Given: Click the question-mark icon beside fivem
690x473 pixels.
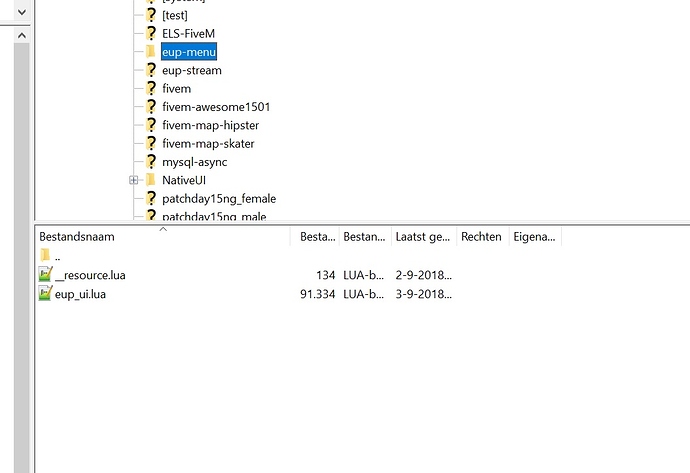Looking at the screenshot, I should pos(151,88).
